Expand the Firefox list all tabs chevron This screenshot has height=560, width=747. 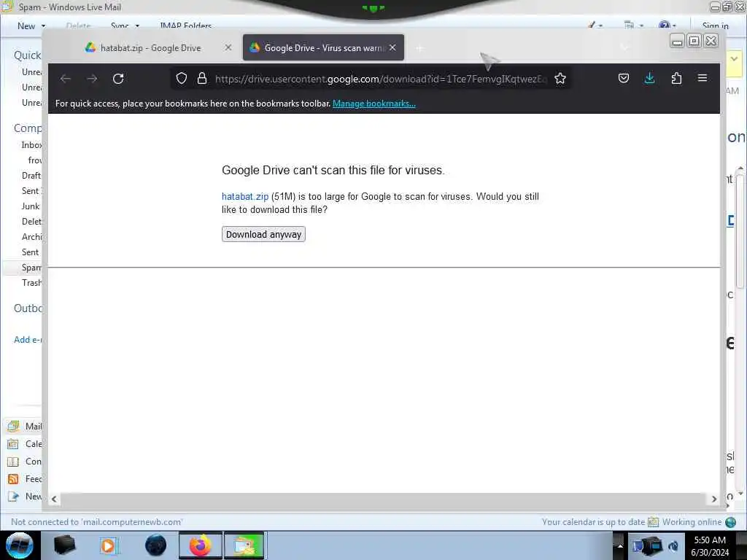[x=624, y=47]
